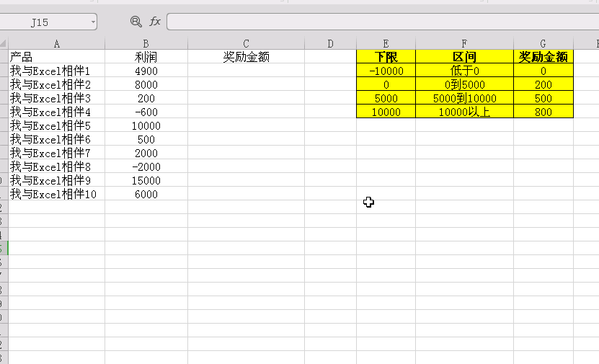Select profit value 6000
Viewport: 599px width, 364px height.
[146, 195]
